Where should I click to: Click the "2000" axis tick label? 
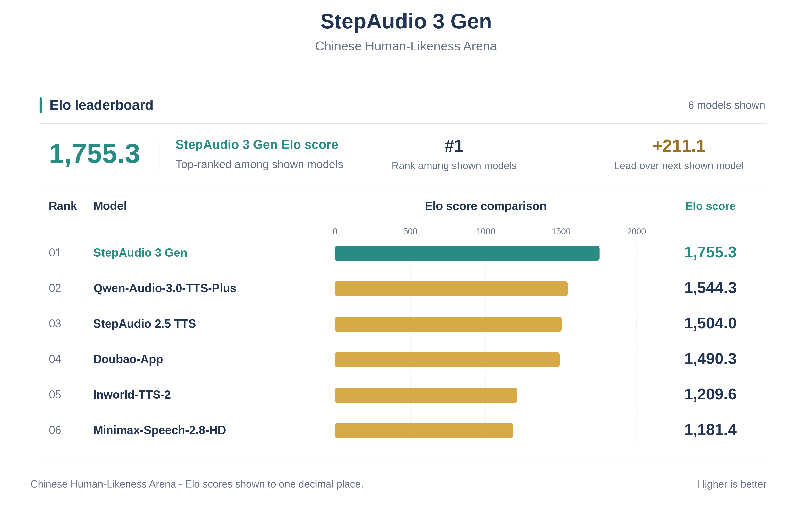pos(636,231)
